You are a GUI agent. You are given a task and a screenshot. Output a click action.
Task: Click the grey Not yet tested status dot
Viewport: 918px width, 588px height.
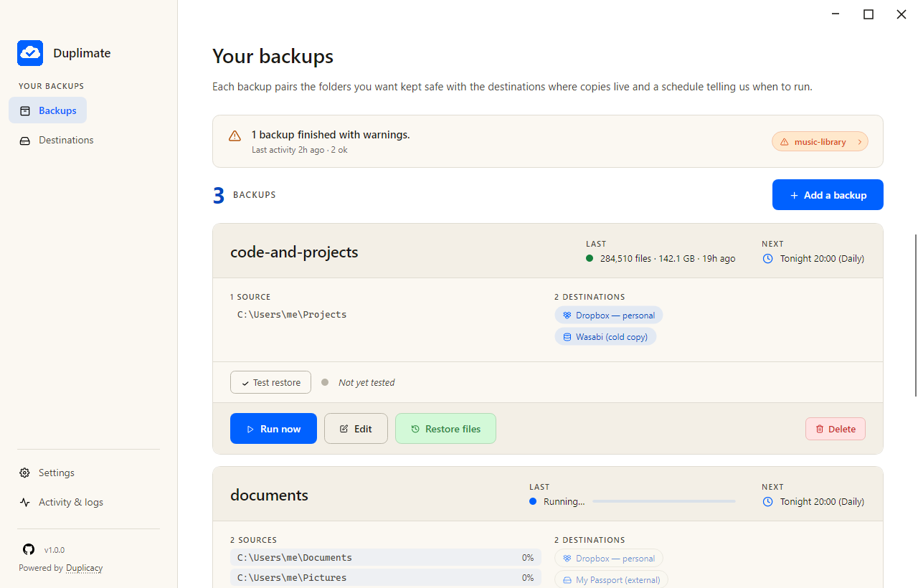coord(325,382)
